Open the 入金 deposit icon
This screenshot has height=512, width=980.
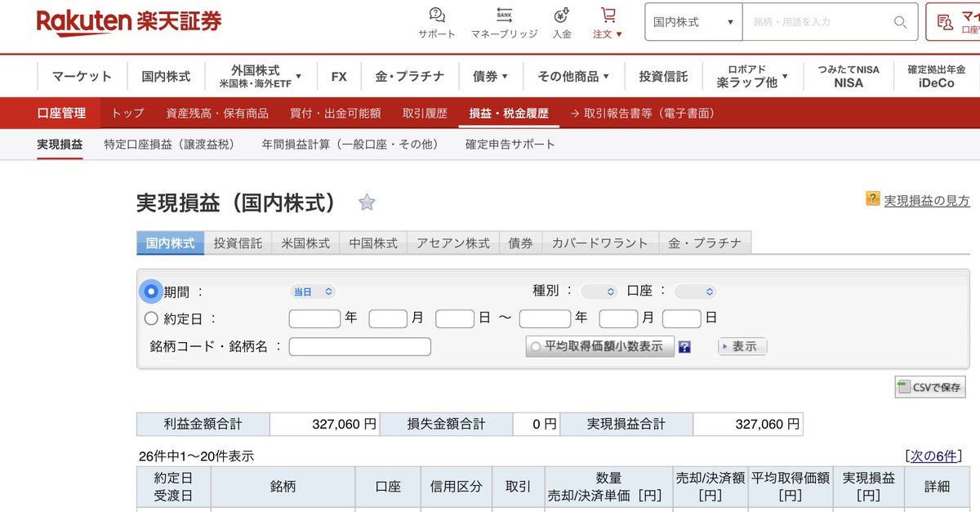tap(562, 23)
